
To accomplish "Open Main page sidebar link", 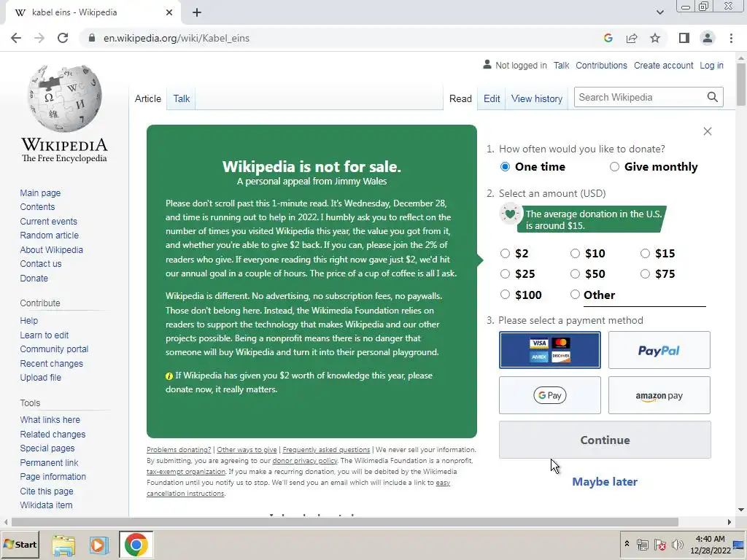I will coord(40,192).
